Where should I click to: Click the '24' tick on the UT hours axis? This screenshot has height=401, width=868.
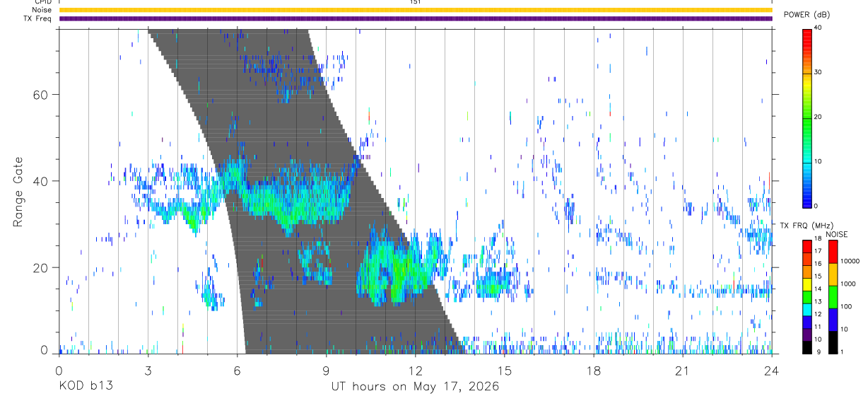click(x=771, y=371)
